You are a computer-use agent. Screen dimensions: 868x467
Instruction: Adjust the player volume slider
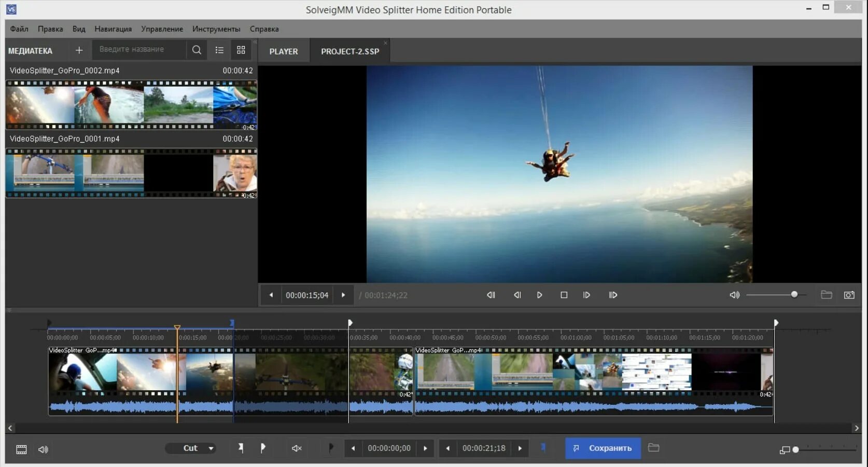click(x=794, y=295)
